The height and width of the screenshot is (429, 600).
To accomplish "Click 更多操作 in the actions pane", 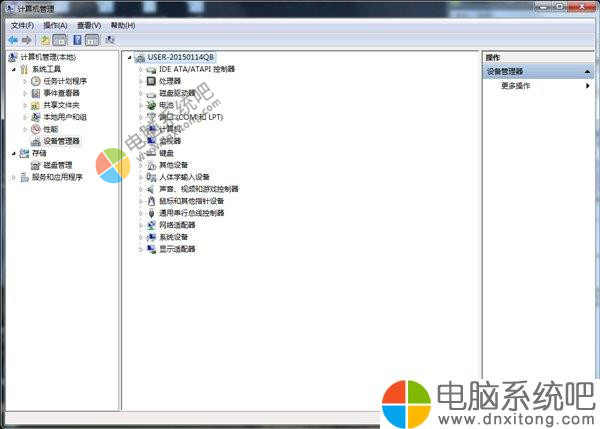I will (516, 86).
